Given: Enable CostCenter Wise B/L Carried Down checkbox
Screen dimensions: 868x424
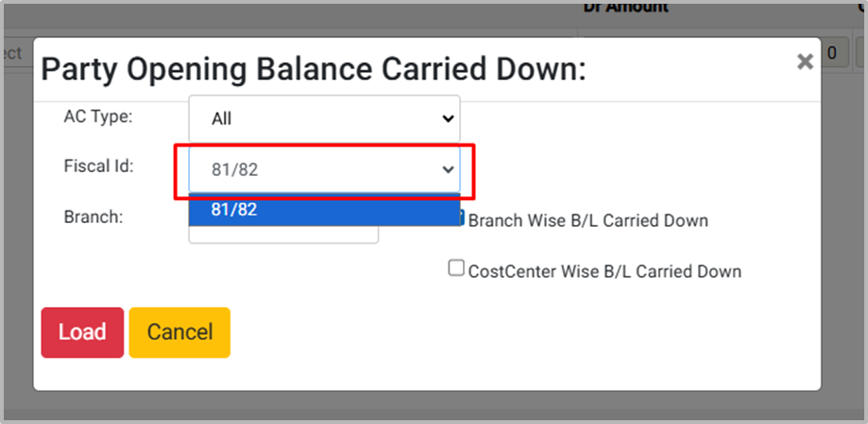Looking at the screenshot, I should [456, 269].
